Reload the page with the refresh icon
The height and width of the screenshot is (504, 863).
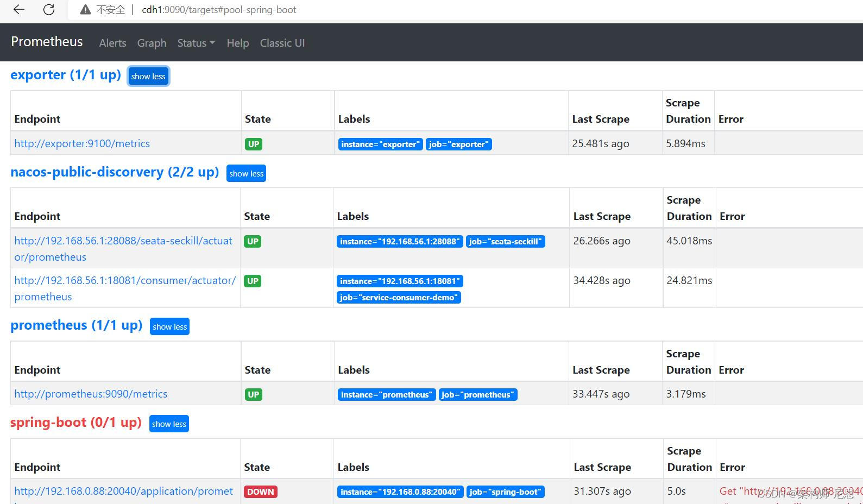click(49, 10)
